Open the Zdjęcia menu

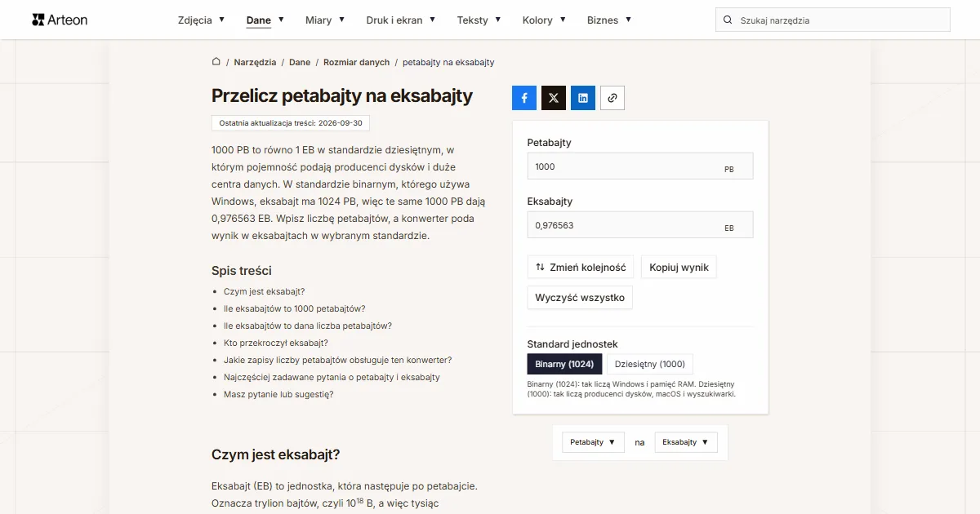[x=202, y=20]
